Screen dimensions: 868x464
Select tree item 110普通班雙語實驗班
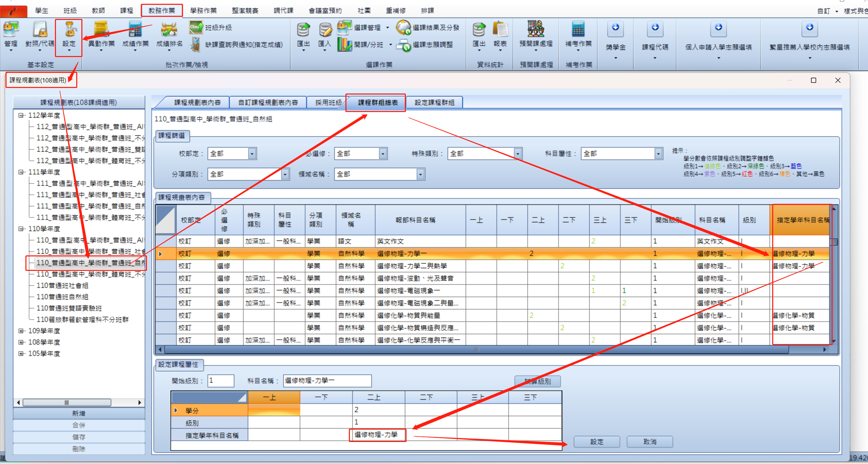pyautogui.click(x=69, y=308)
